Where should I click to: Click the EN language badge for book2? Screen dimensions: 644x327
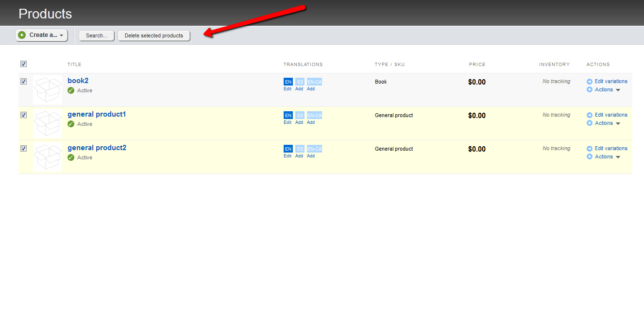(x=288, y=82)
